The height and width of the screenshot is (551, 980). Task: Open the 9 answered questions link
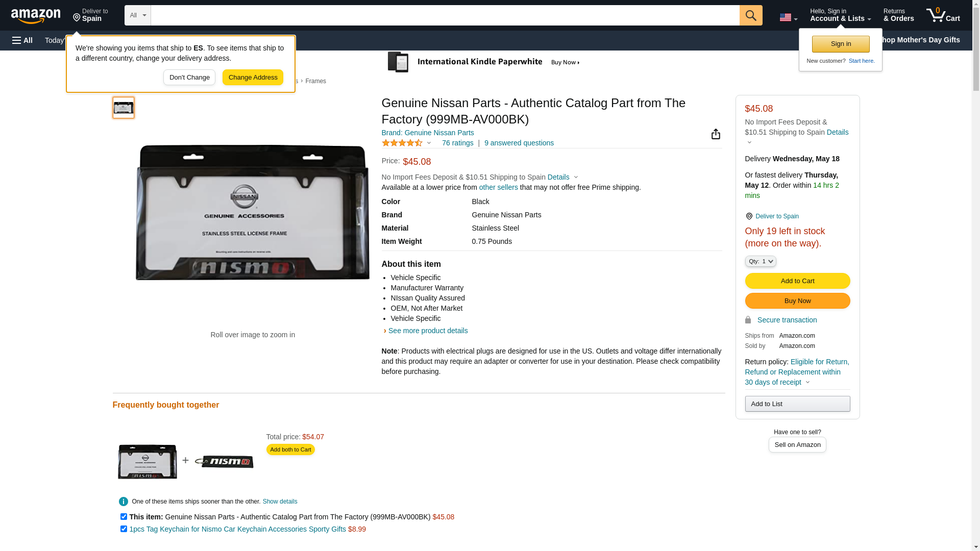(519, 143)
